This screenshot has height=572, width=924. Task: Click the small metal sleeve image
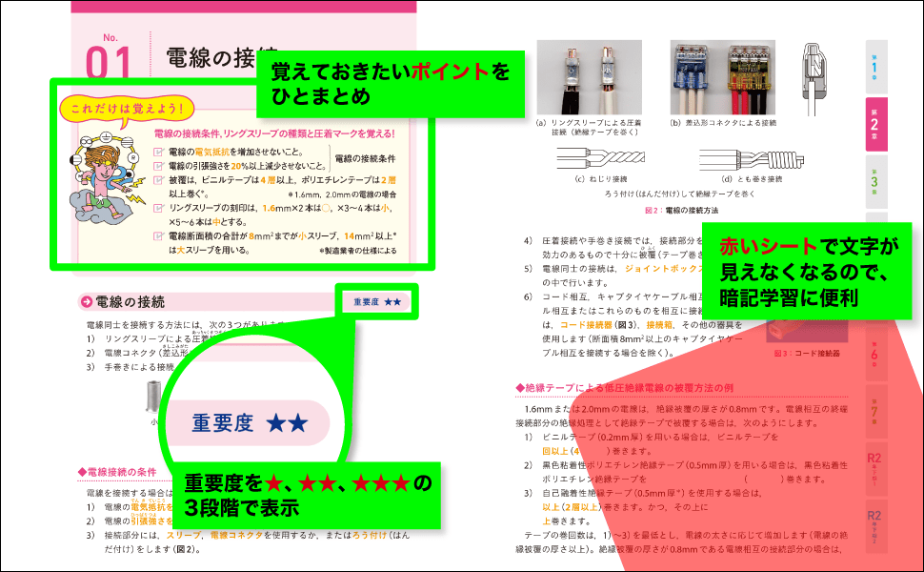tap(153, 396)
